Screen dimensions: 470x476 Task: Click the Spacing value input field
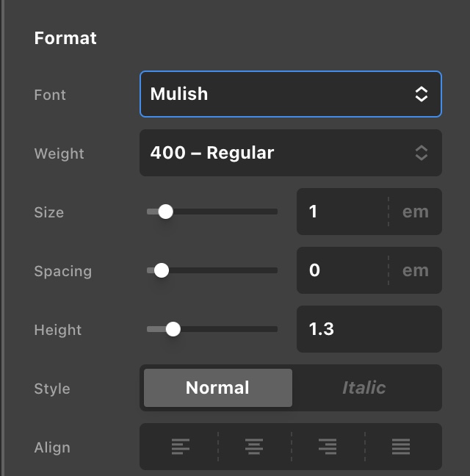pyautogui.click(x=341, y=270)
